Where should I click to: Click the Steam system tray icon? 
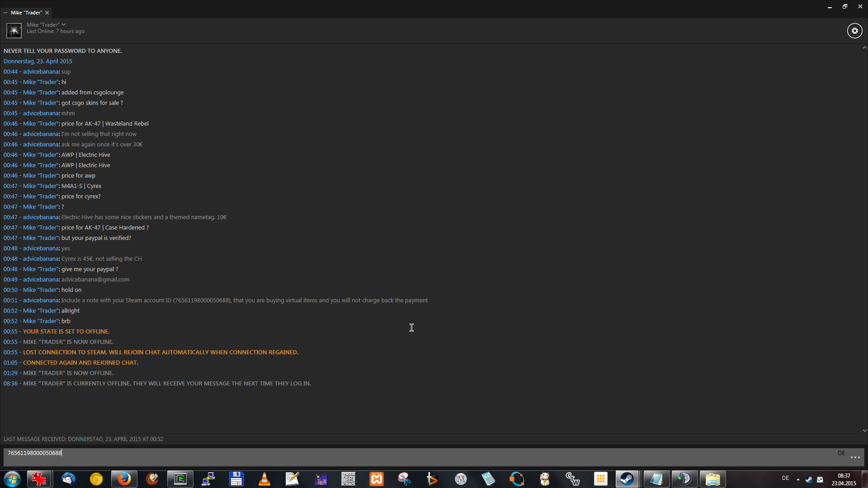coord(809,479)
